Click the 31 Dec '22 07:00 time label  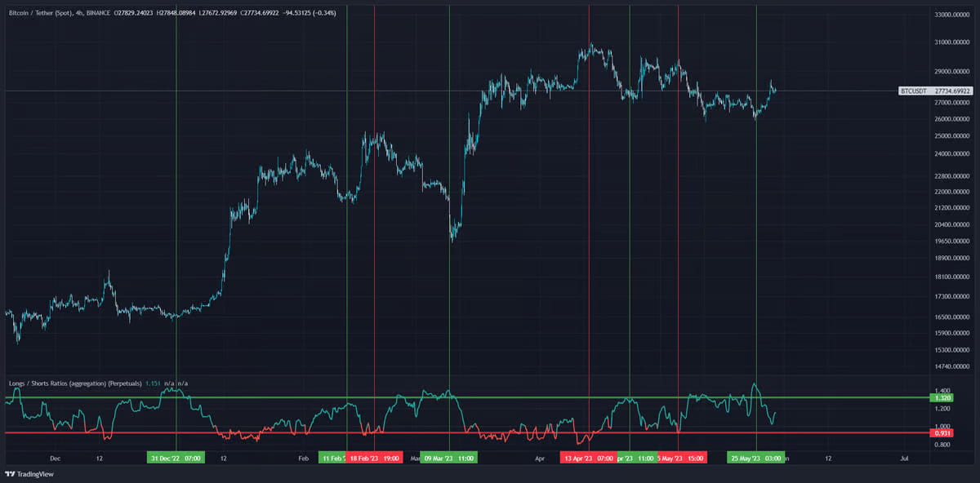tap(176, 458)
